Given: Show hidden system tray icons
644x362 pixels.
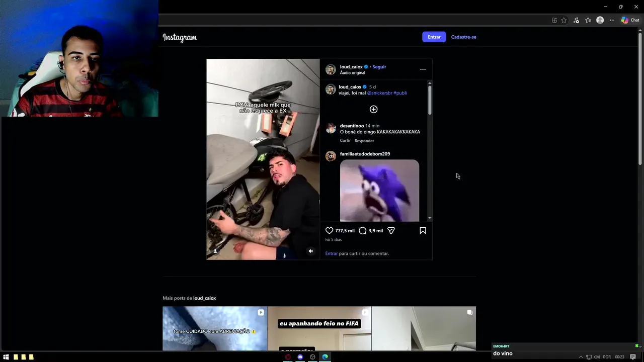Looking at the screenshot, I should [x=581, y=357].
